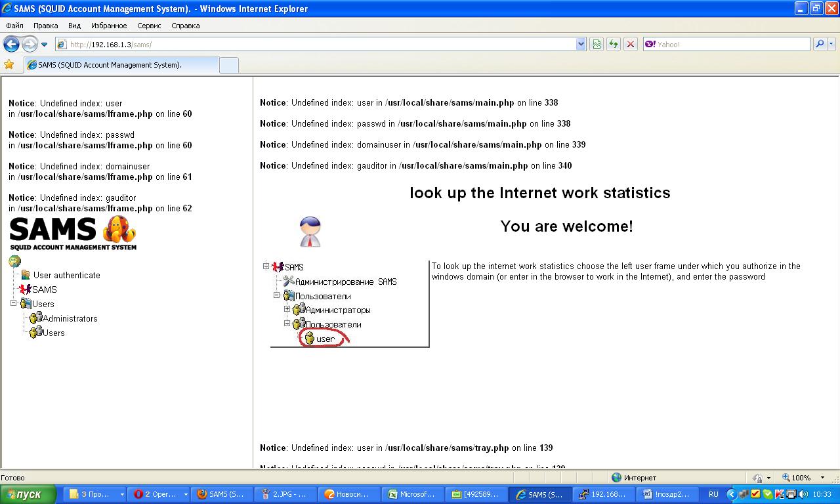Select the parent Users node label
This screenshot has width=840, height=504.
click(x=43, y=304)
